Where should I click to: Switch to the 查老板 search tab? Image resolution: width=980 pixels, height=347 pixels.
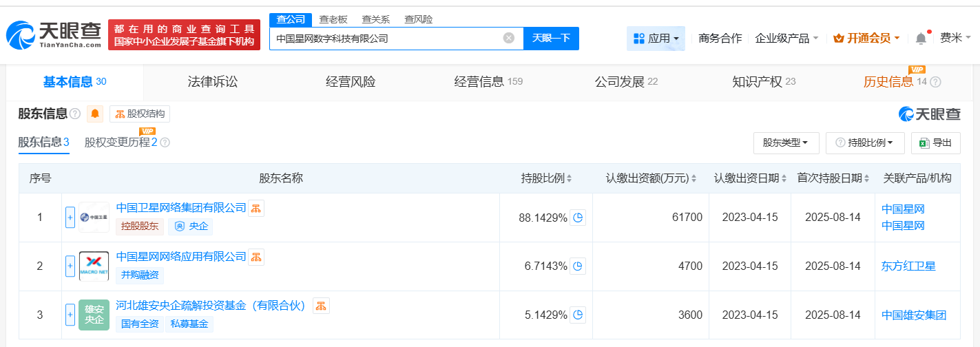point(333,19)
